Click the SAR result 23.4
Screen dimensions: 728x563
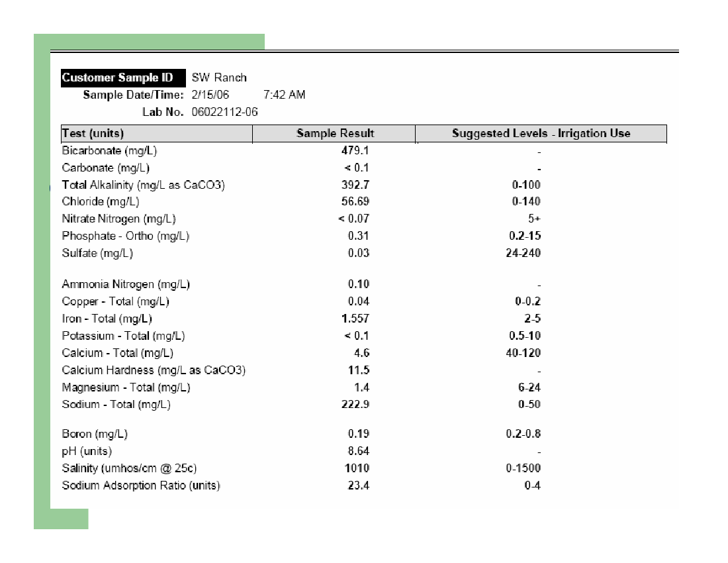point(359,486)
